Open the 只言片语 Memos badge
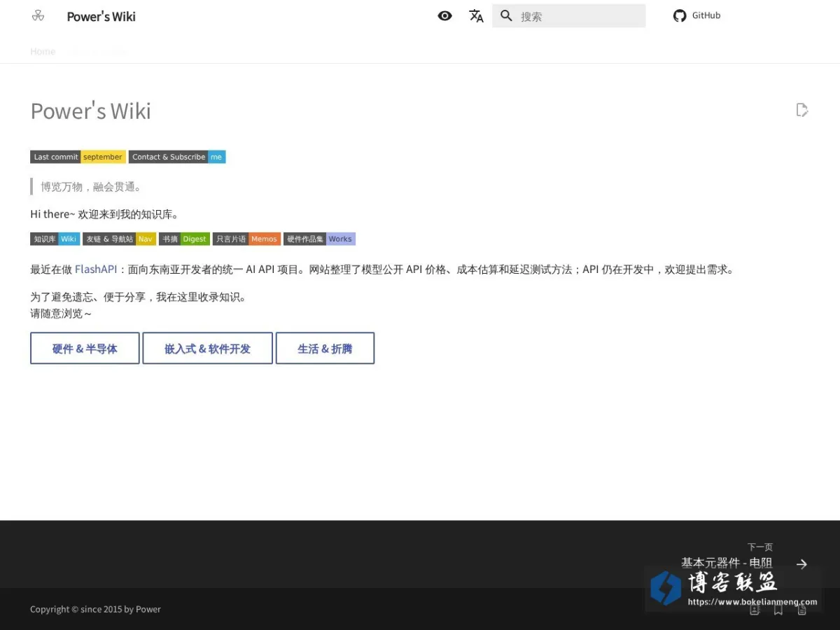840x630 pixels. 246,239
